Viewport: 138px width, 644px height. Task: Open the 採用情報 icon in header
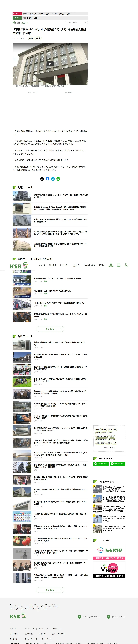click(x=111, y=265)
